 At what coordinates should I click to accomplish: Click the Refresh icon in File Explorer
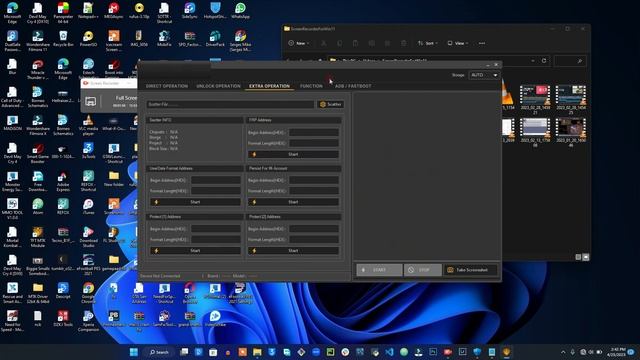tap(544, 61)
